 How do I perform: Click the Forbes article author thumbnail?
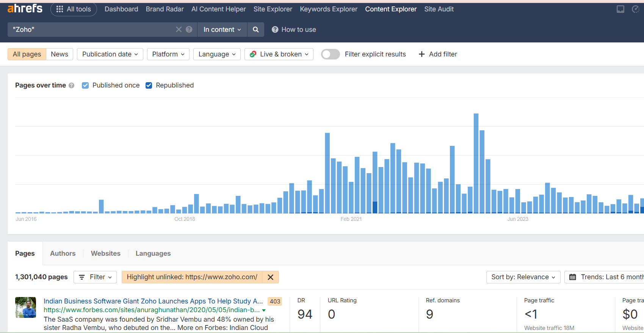pyautogui.click(x=25, y=307)
